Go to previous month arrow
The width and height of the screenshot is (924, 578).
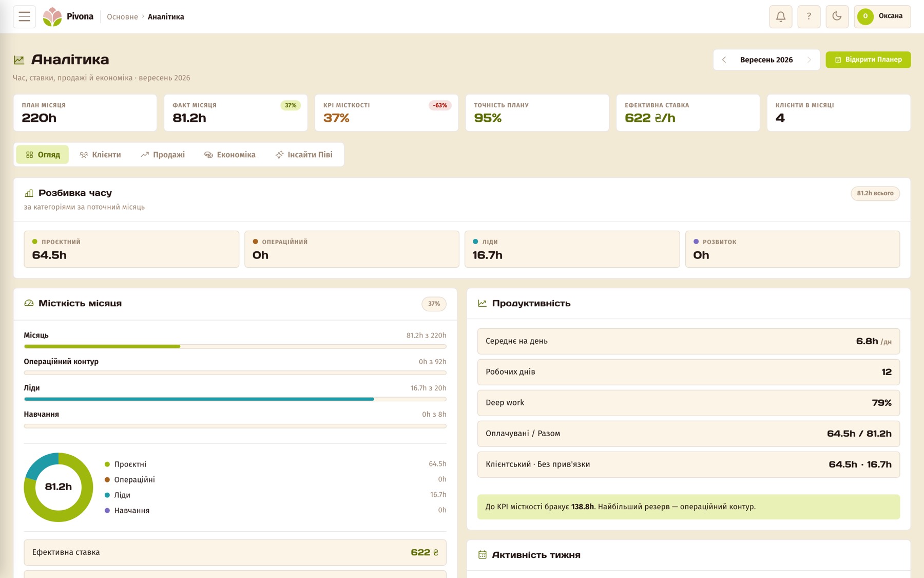pos(724,60)
